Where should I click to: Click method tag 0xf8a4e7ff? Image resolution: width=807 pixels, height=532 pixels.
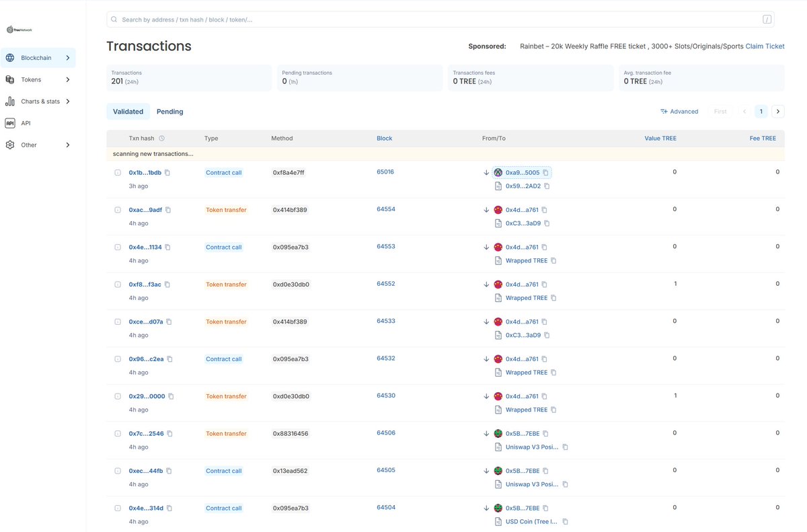[x=289, y=173]
